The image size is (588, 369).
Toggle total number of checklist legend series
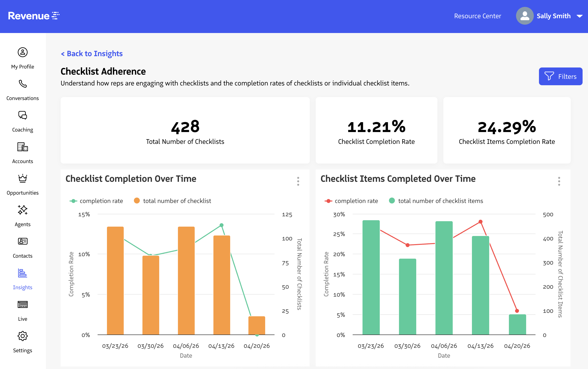(173, 201)
